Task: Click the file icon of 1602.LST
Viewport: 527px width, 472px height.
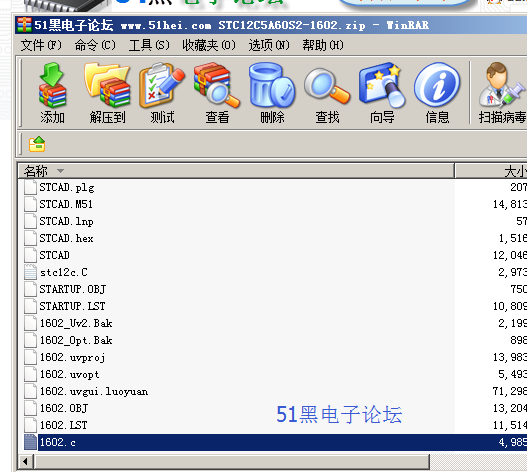Action: tap(30, 425)
